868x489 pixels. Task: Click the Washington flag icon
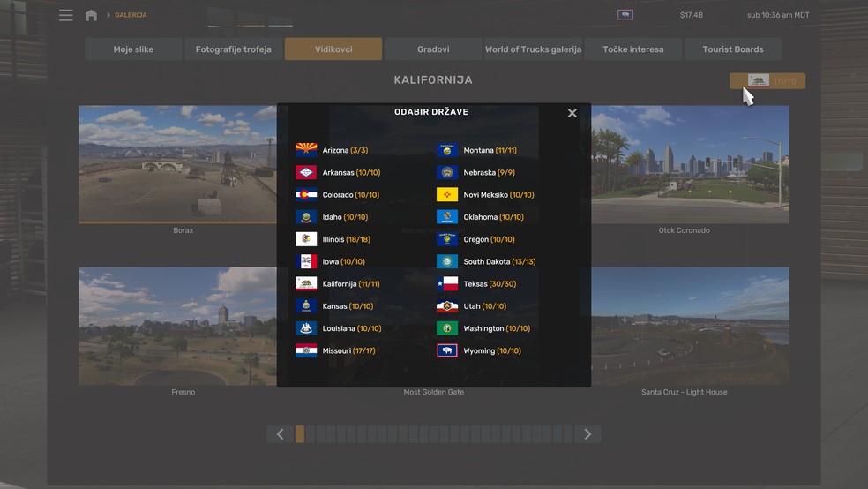tap(446, 328)
